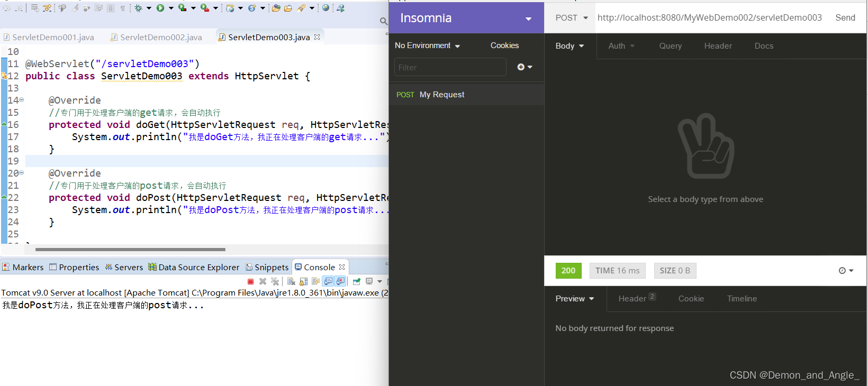Viewport: 868px width, 386px height.
Task: Click the External Tools run icon
Action: click(204, 8)
